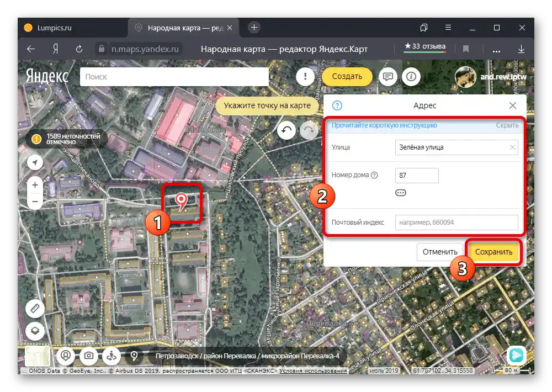The height and width of the screenshot is (392, 552).
Task: Go back with the browser back arrow
Action: (x=31, y=49)
